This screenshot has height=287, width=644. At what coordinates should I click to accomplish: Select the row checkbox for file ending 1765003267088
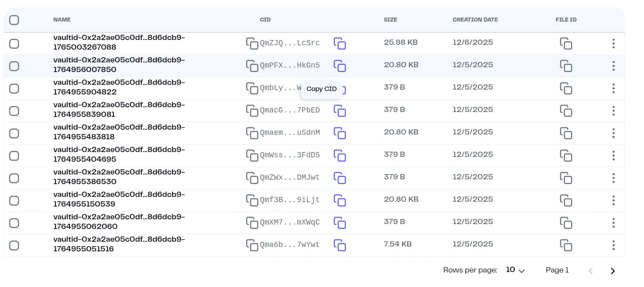[14, 43]
